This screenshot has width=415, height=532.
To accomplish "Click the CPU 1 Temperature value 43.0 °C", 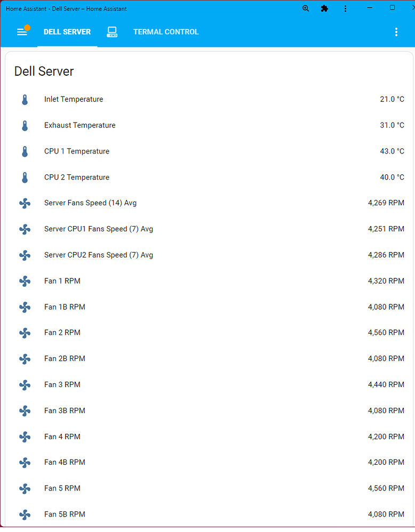I will [392, 151].
